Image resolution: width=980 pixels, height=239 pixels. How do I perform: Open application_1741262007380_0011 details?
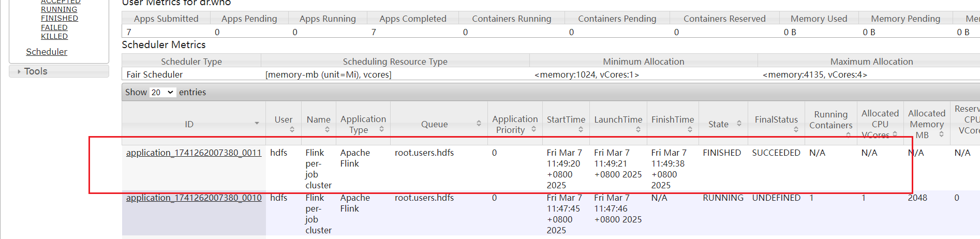tap(194, 153)
